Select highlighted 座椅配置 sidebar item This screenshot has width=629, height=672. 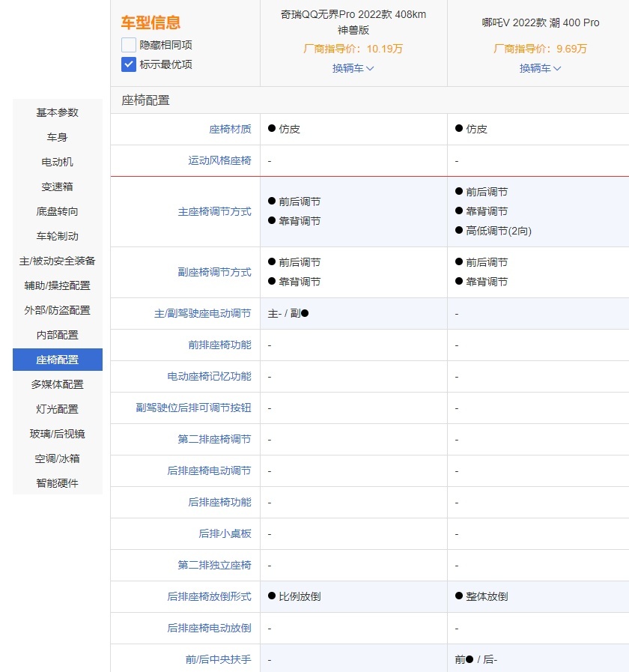(58, 360)
